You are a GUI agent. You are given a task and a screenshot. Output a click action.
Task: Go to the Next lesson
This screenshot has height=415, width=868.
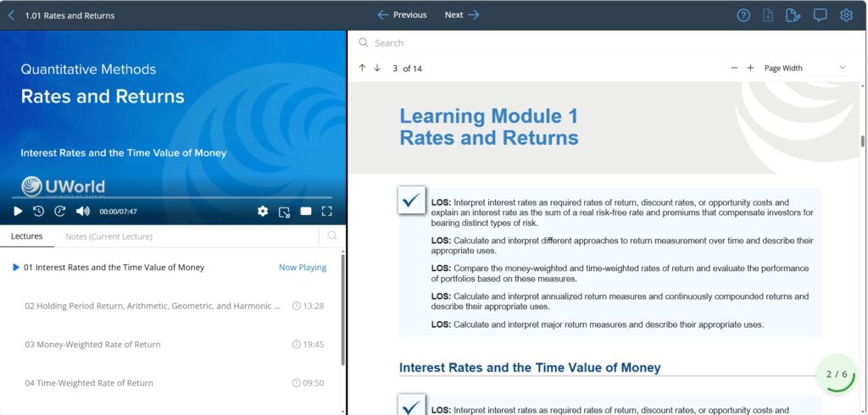click(462, 15)
